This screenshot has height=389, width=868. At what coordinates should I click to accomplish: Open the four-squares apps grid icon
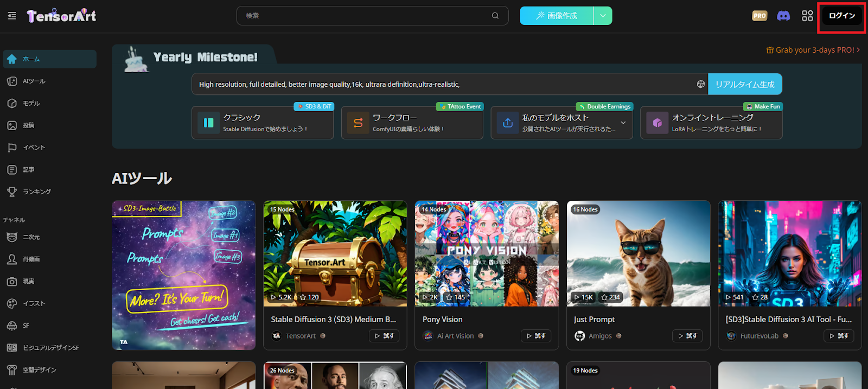(807, 16)
